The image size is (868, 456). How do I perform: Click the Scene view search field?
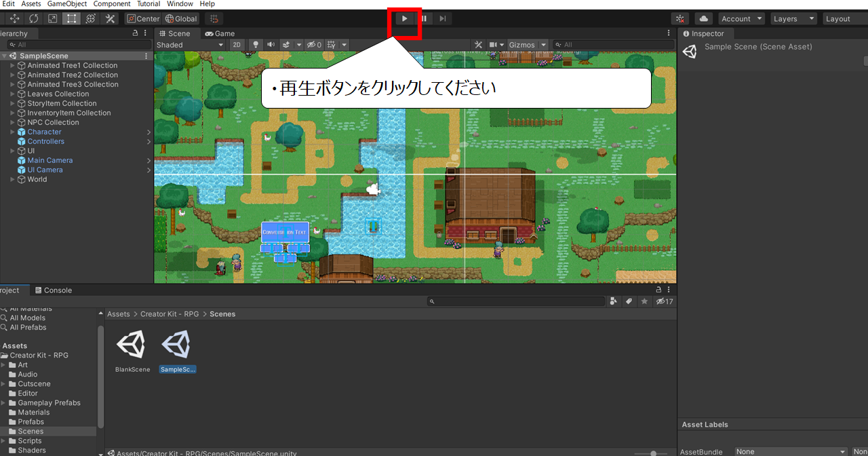point(612,45)
